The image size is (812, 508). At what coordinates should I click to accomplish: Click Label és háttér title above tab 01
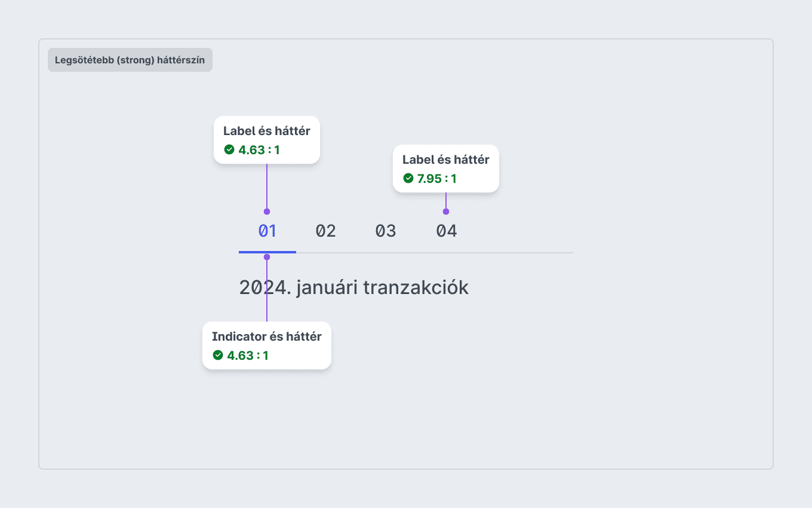point(266,131)
